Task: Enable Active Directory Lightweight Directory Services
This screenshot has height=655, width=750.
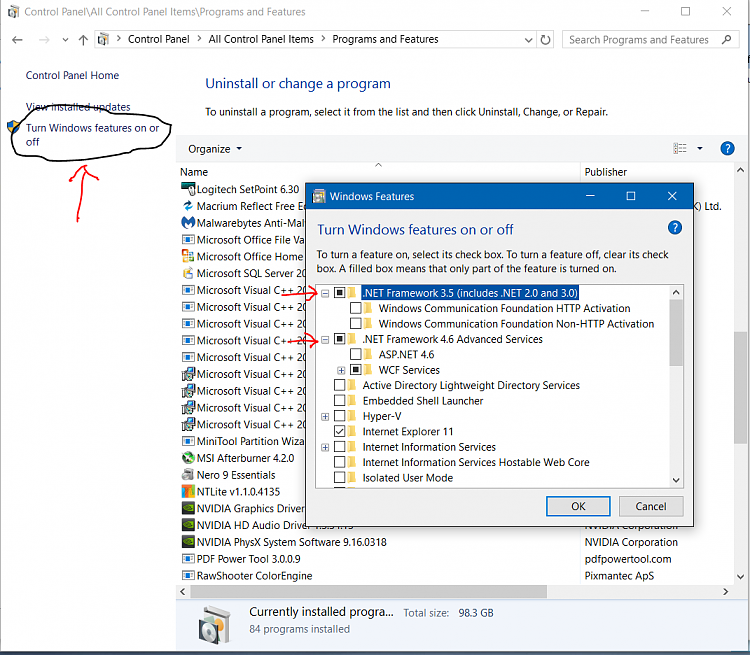Action: pos(340,385)
